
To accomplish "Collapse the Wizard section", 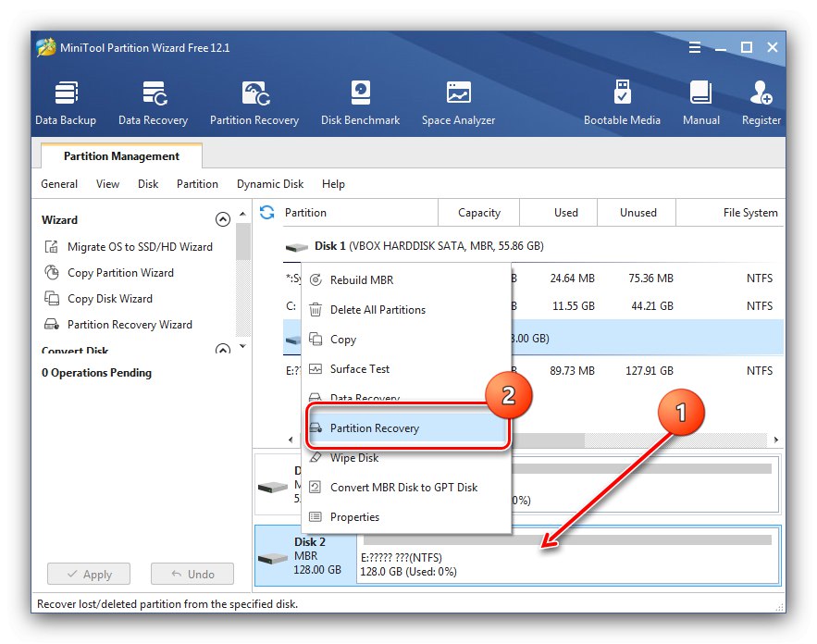I will click(222, 220).
